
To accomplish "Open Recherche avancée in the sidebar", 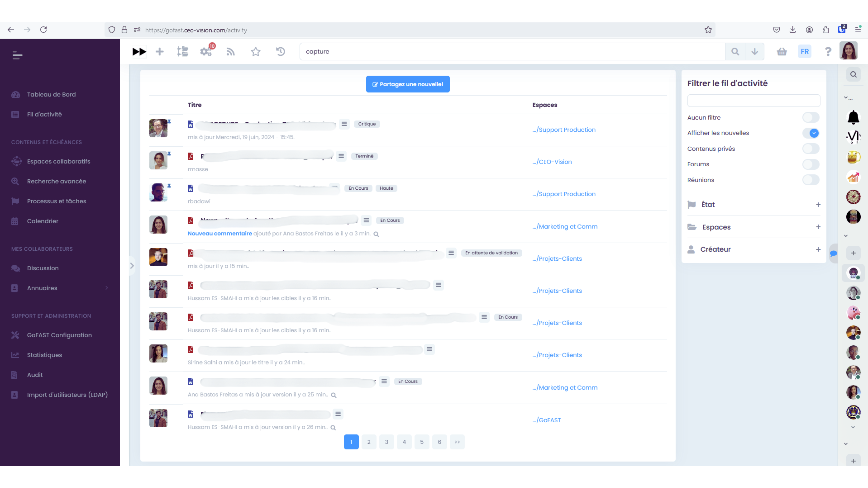I will point(56,181).
